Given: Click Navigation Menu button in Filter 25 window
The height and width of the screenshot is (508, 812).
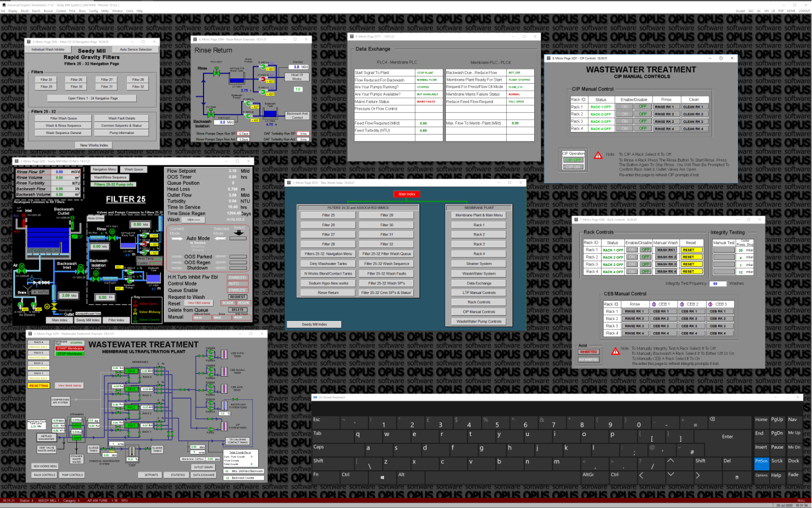Looking at the screenshot, I should (104, 170).
